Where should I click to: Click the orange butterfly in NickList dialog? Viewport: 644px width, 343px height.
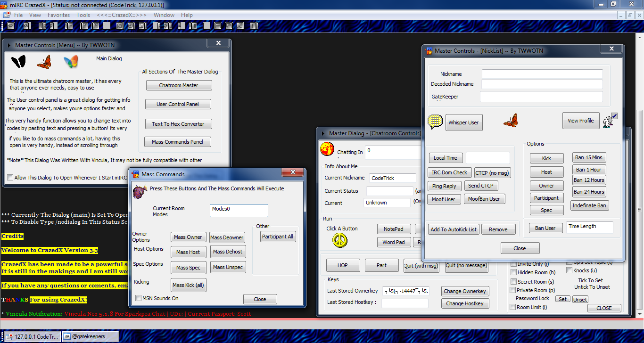click(511, 121)
